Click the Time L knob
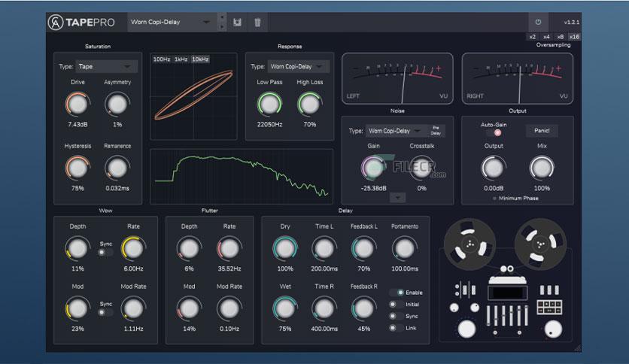Image resolution: width=629 pixels, height=364 pixels. coord(324,248)
